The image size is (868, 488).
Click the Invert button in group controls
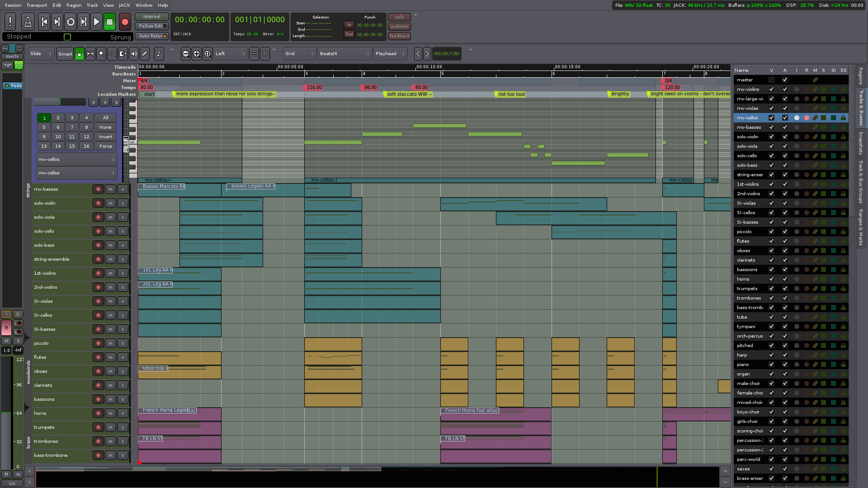pos(105,136)
